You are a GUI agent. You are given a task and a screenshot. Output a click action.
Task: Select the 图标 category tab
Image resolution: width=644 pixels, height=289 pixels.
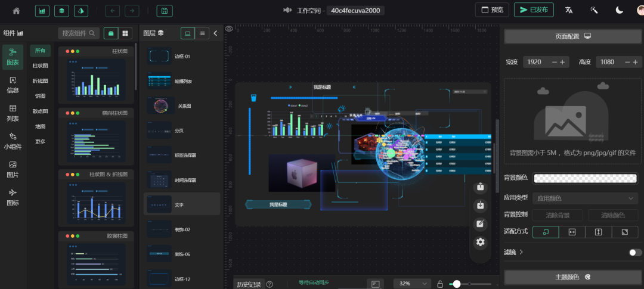[x=13, y=197]
